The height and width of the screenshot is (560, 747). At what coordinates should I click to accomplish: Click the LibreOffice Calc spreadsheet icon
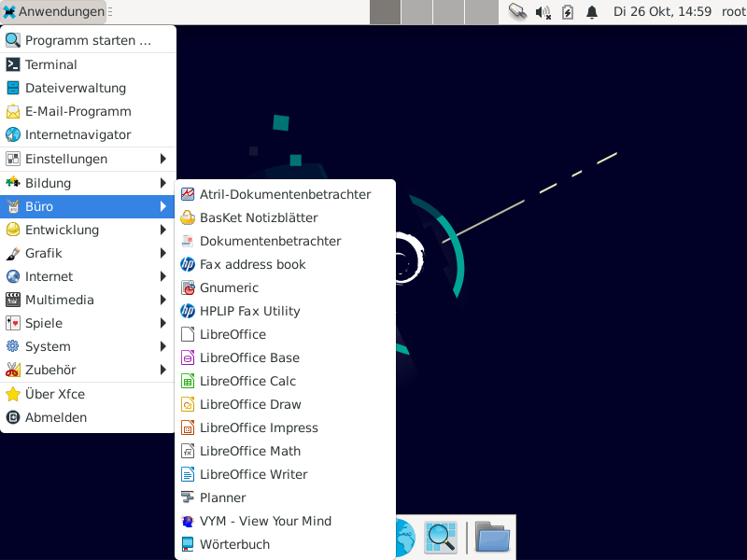point(188,381)
